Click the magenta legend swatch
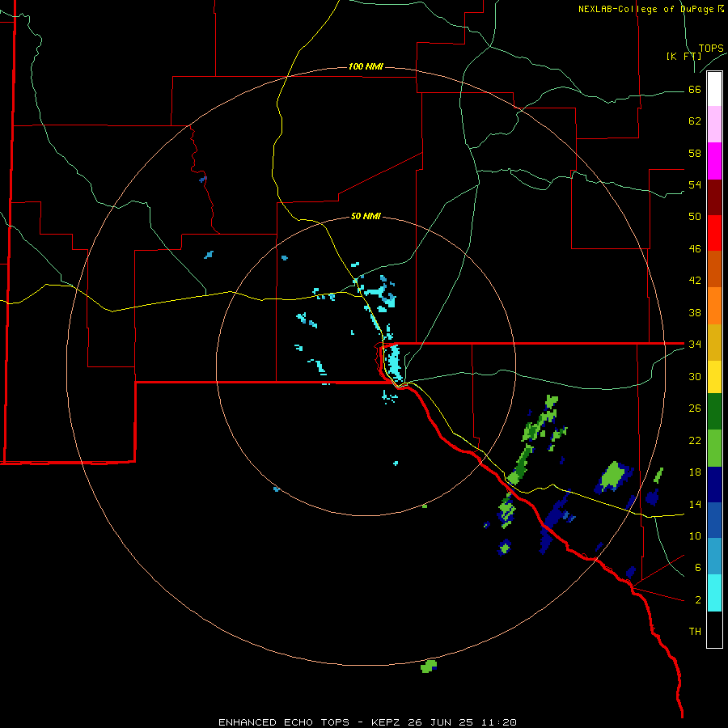Viewport: 728px width, 728px height. (714, 161)
